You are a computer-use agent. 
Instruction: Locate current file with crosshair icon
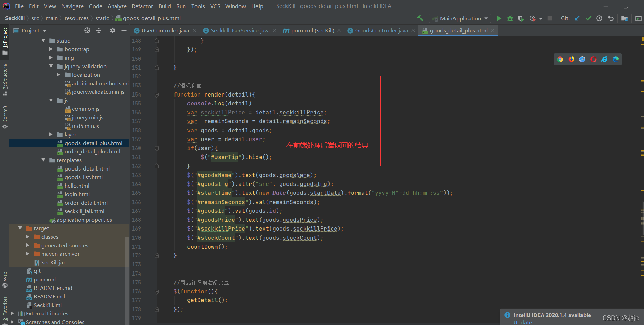coord(87,30)
